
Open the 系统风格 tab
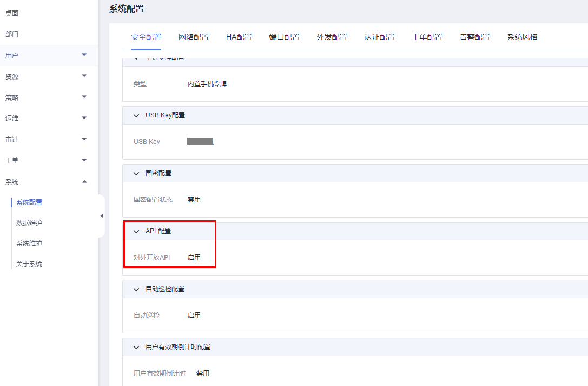523,37
